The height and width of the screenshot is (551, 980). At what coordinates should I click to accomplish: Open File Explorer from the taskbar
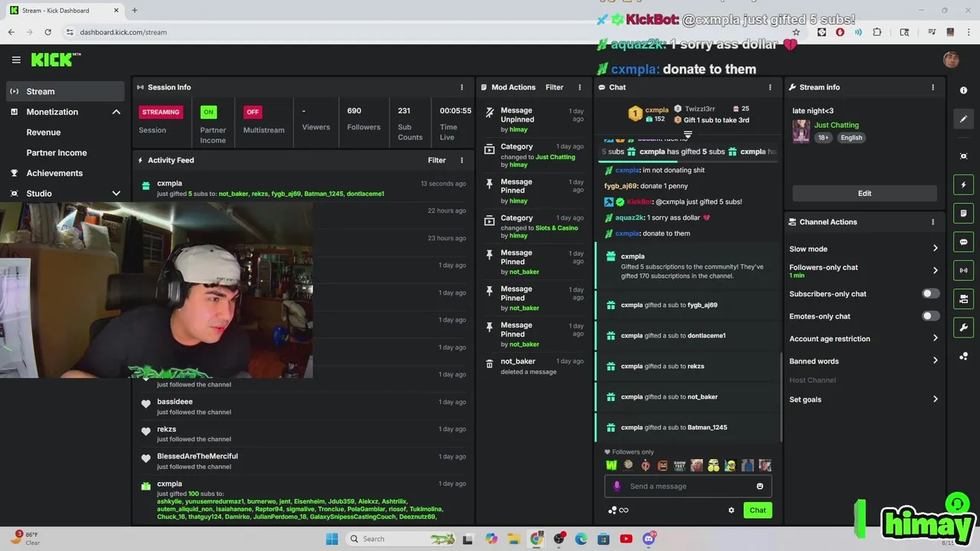pyautogui.click(x=514, y=539)
